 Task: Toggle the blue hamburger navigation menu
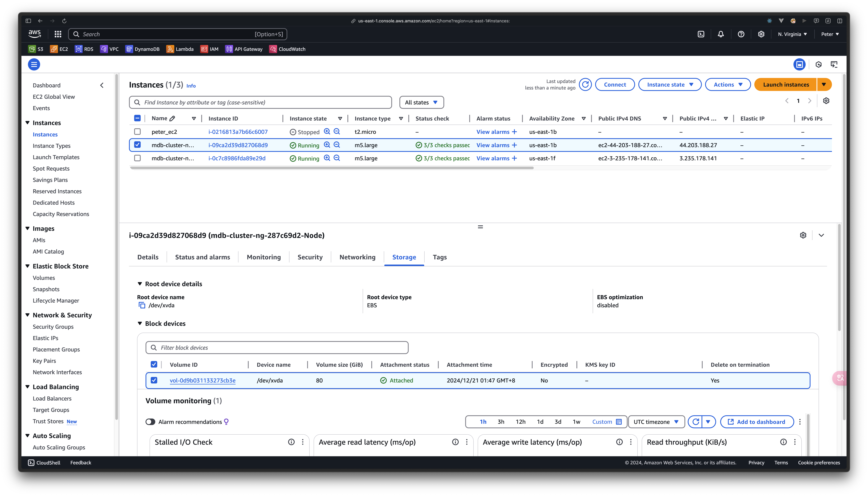click(34, 64)
